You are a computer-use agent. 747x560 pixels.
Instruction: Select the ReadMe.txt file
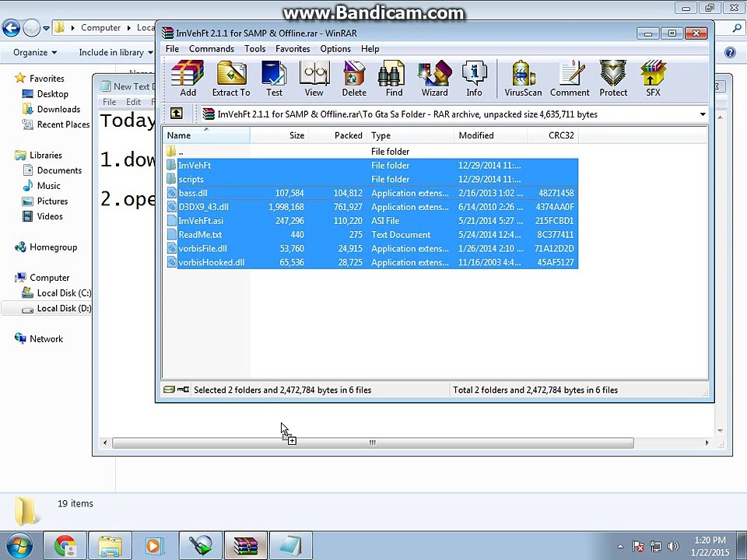coord(370,234)
